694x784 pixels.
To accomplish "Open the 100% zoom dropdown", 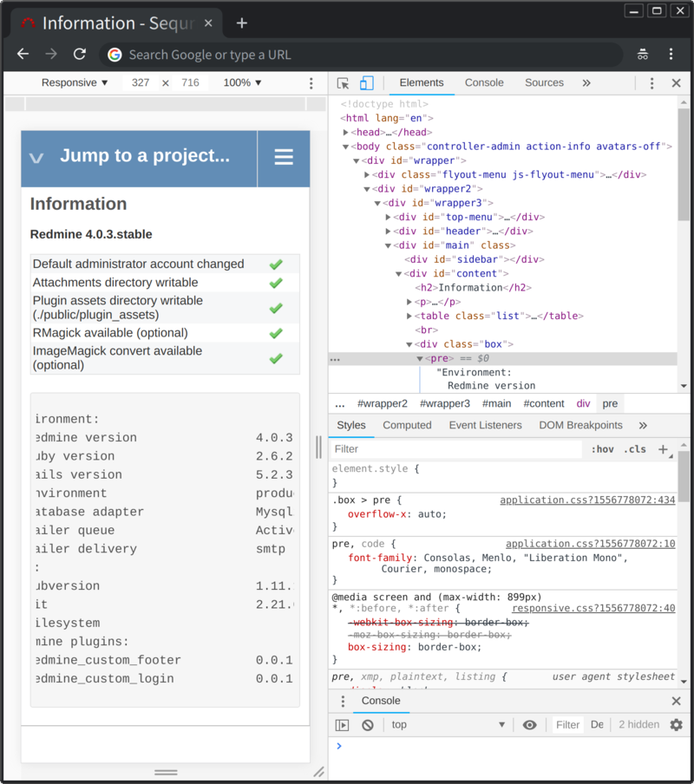I will [x=242, y=83].
